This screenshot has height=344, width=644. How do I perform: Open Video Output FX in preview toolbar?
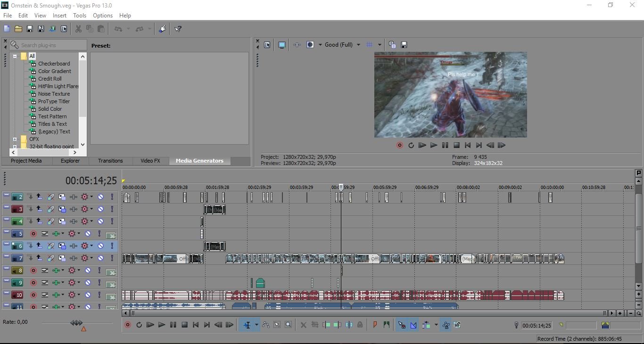pyautogui.click(x=297, y=45)
